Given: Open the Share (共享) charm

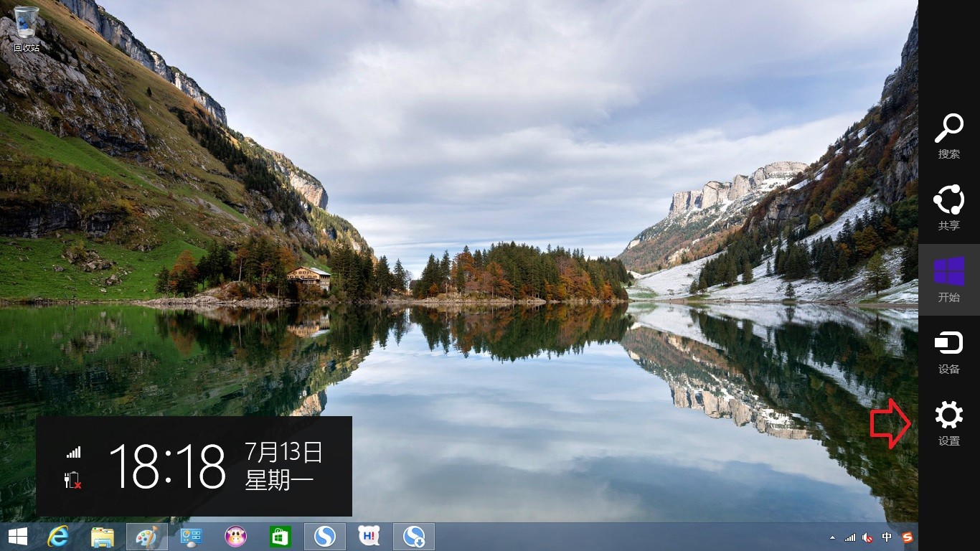Looking at the screenshot, I should 949,208.
